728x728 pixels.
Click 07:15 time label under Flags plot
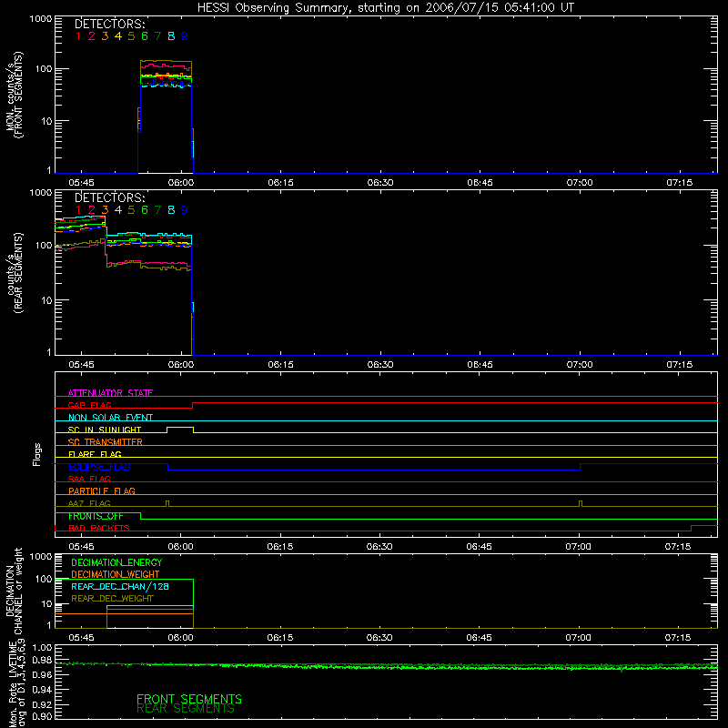(678, 547)
